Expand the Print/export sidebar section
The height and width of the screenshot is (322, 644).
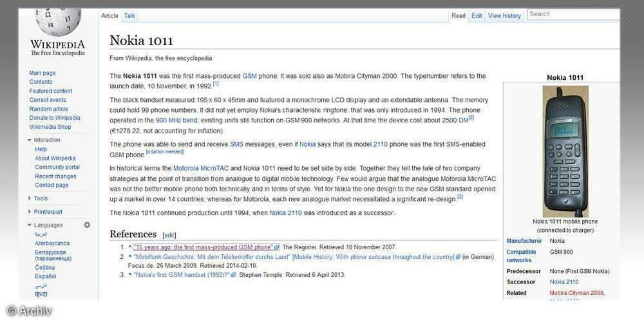[x=30, y=211]
